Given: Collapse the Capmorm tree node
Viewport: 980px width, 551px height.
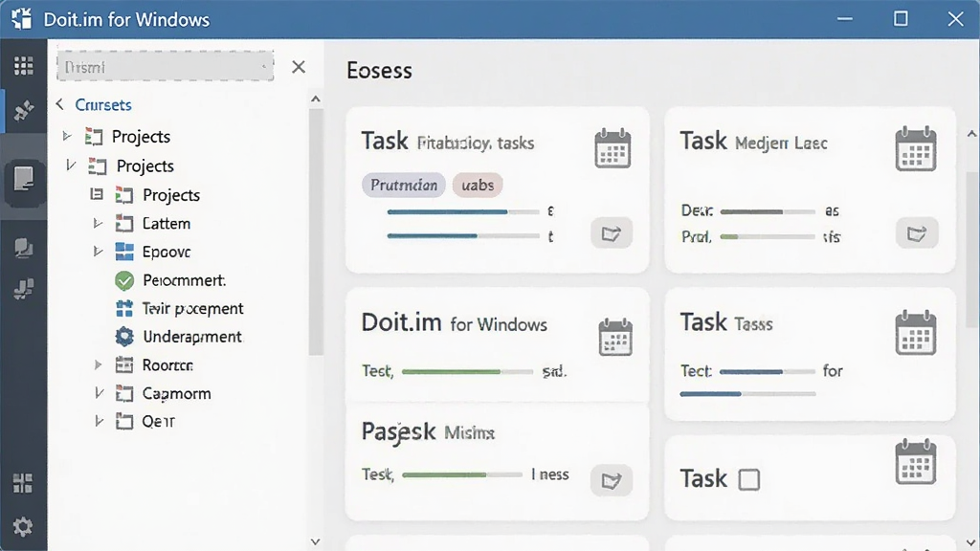Looking at the screenshot, I should (99, 392).
